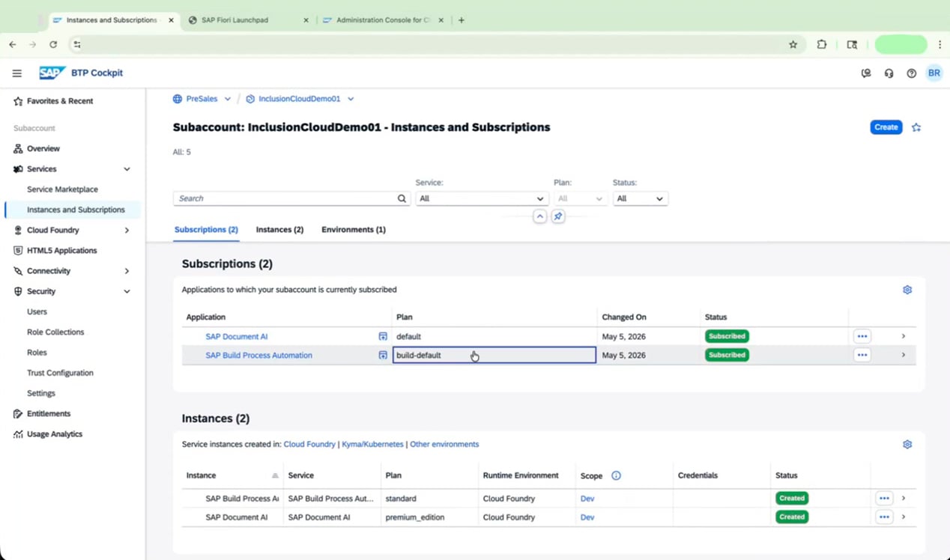Open Plan filter dropdown
Image resolution: width=950 pixels, height=560 pixels.
(580, 198)
